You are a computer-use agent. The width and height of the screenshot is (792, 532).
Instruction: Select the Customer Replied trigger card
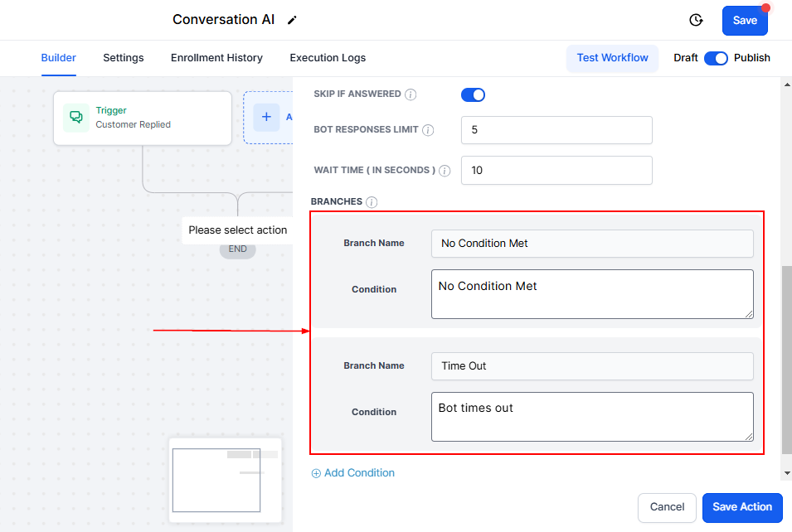(x=143, y=118)
